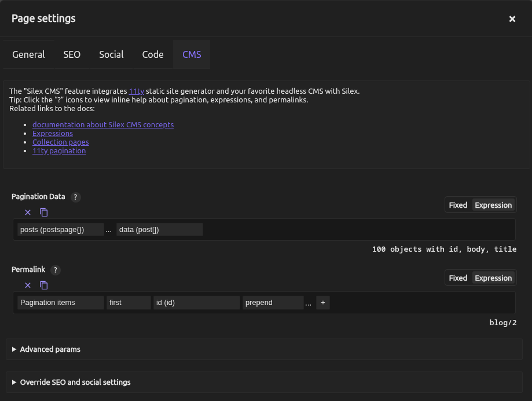Open the Collection pages link
532x401 pixels.
click(60, 142)
